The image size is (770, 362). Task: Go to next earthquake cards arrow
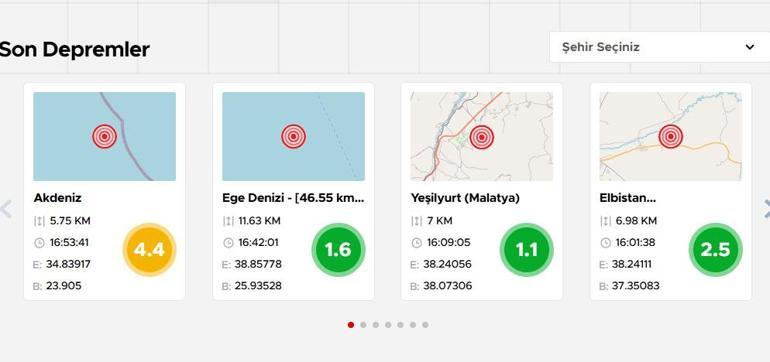766,209
